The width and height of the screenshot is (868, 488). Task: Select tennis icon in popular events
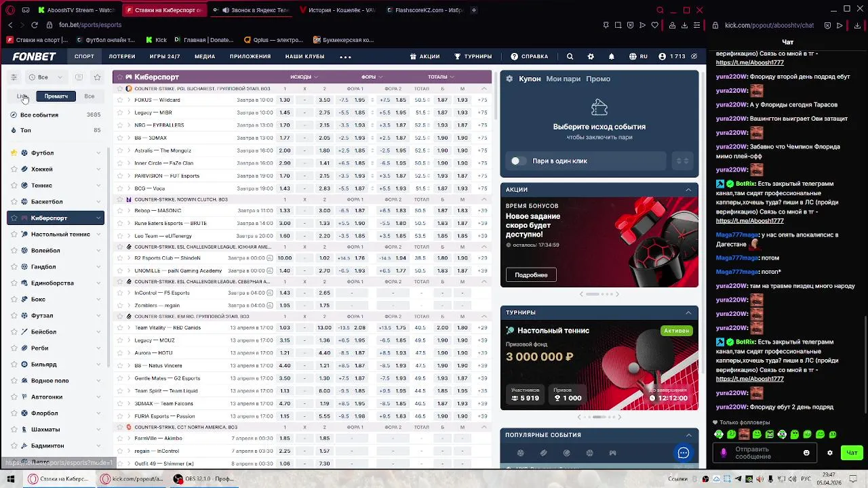coord(566,453)
